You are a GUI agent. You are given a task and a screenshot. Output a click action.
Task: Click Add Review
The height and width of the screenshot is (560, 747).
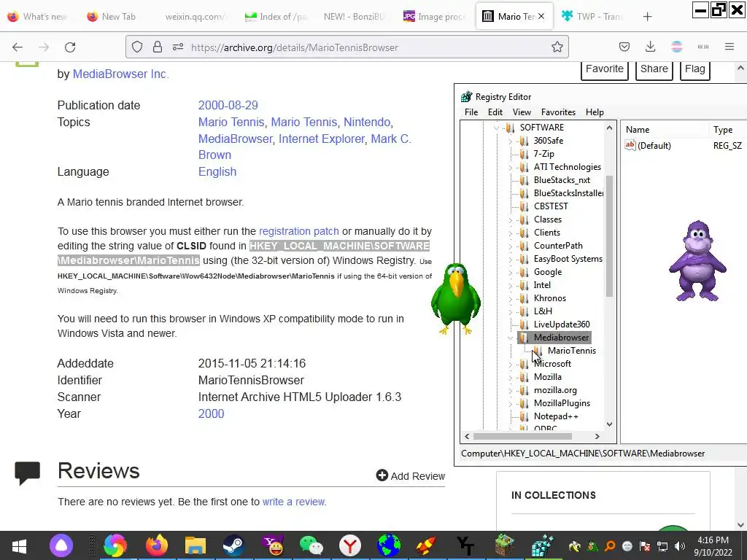[x=410, y=475]
